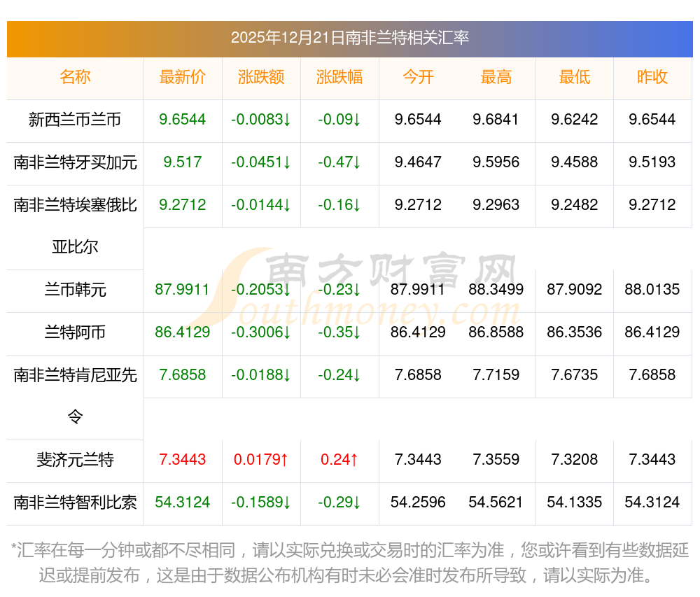Click low value 7.3208
This screenshot has width=700, height=597.
[x=575, y=460]
